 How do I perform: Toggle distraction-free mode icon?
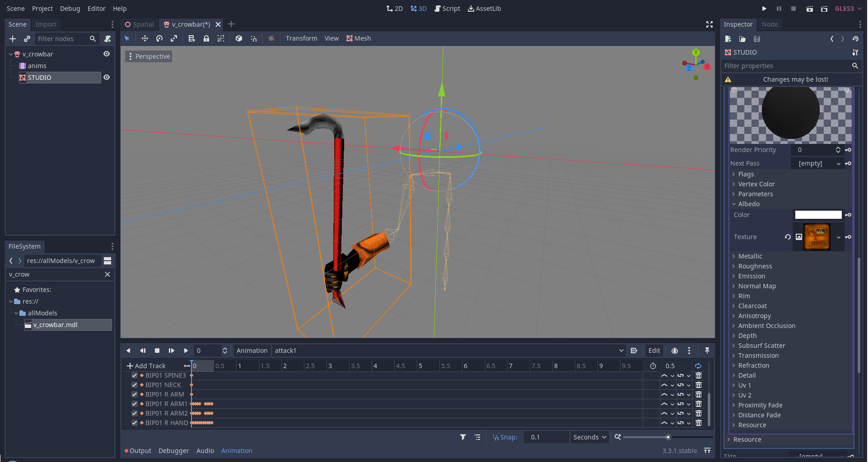click(x=709, y=24)
